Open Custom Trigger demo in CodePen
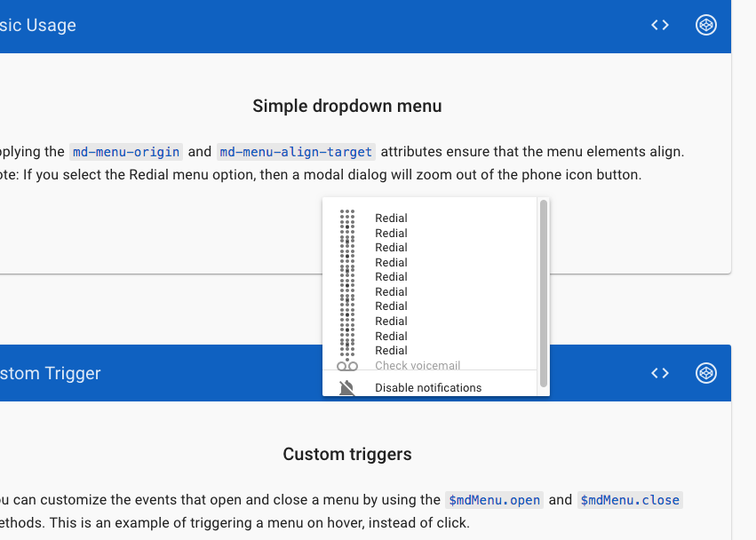 (706, 373)
